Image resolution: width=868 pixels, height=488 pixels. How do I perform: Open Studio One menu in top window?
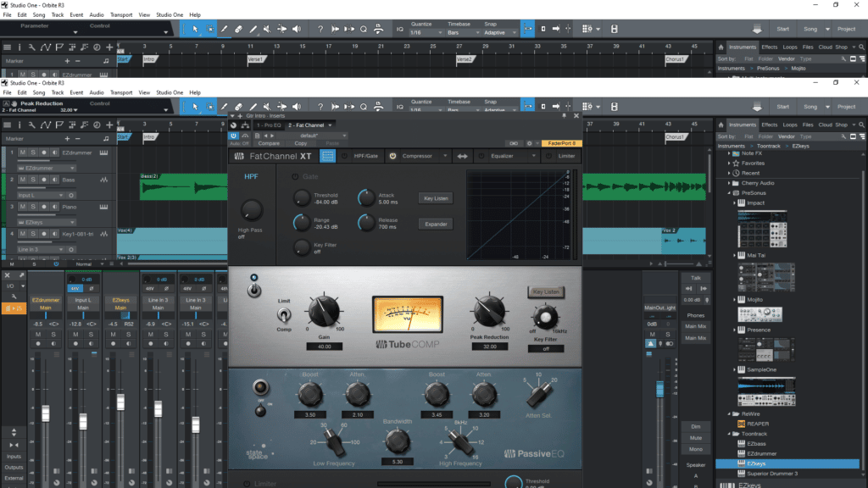(x=170, y=15)
